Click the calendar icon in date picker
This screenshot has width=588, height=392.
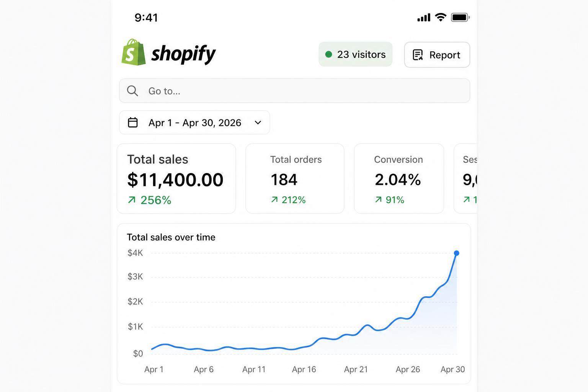[133, 122]
